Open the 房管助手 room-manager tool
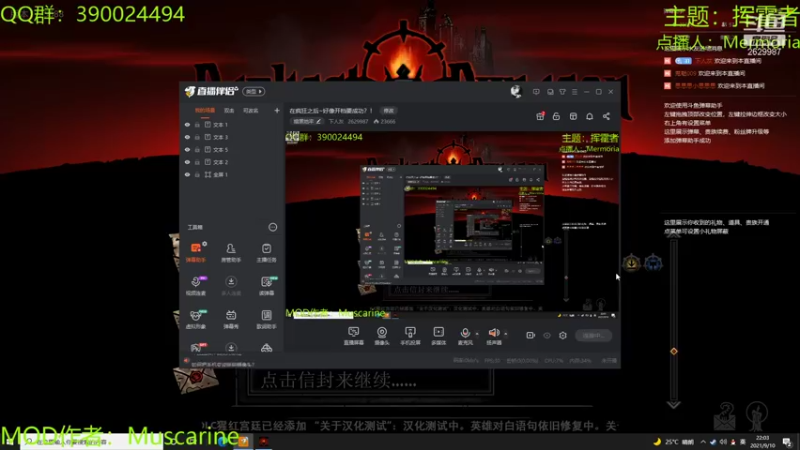Viewport: 800px width, 450px height. point(231,252)
